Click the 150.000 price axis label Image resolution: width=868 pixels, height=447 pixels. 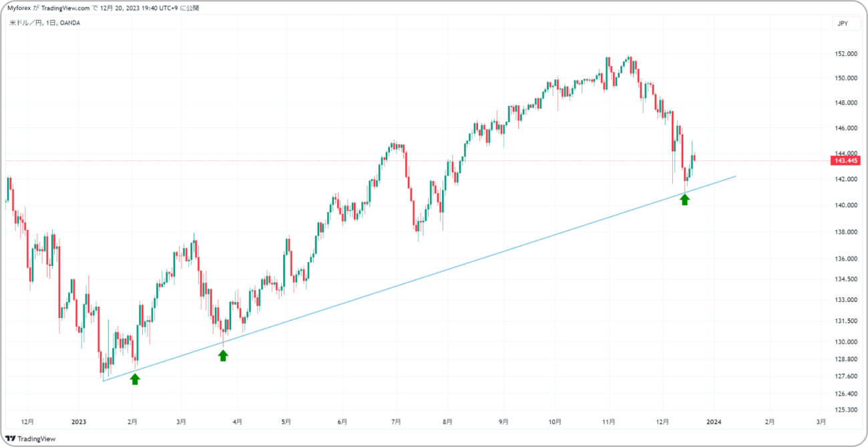(x=845, y=78)
